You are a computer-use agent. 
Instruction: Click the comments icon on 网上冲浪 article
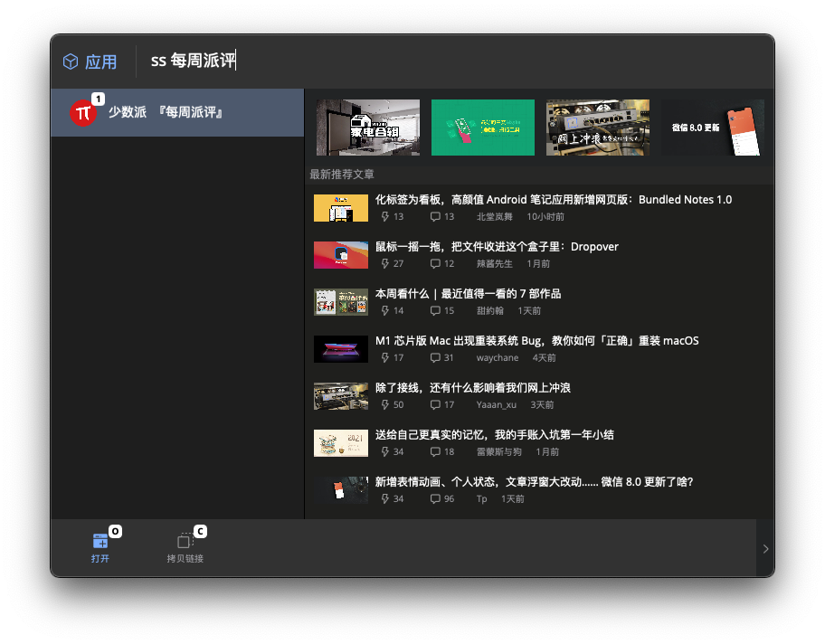435,404
